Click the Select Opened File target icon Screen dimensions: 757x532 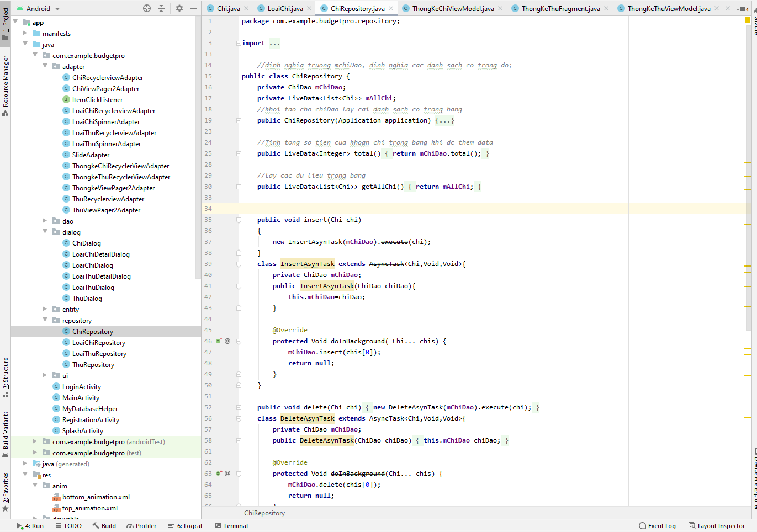[x=147, y=8]
